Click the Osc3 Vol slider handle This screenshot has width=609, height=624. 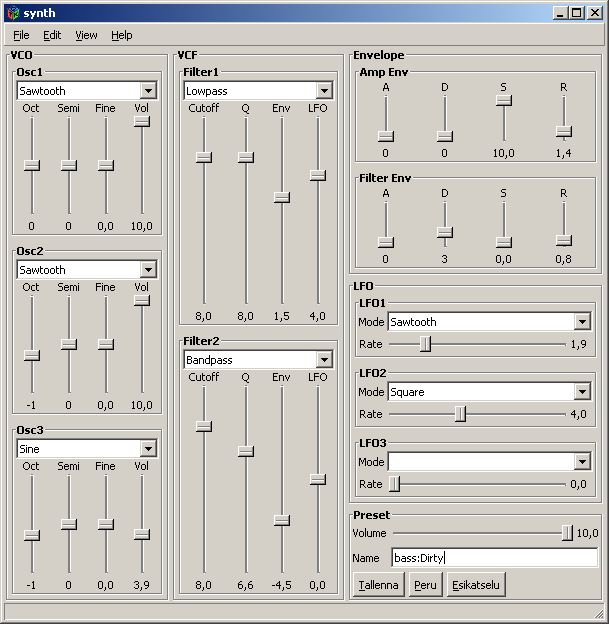[142, 534]
